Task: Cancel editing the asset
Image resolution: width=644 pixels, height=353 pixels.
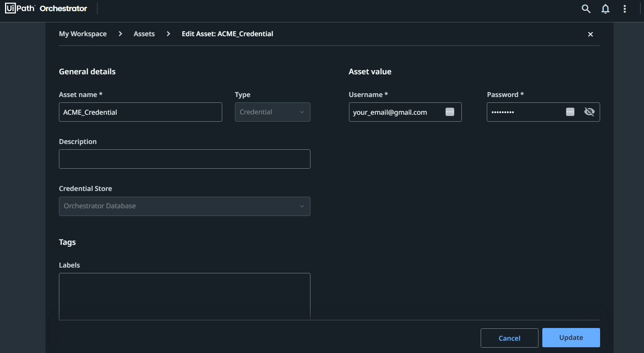Action: click(509, 338)
